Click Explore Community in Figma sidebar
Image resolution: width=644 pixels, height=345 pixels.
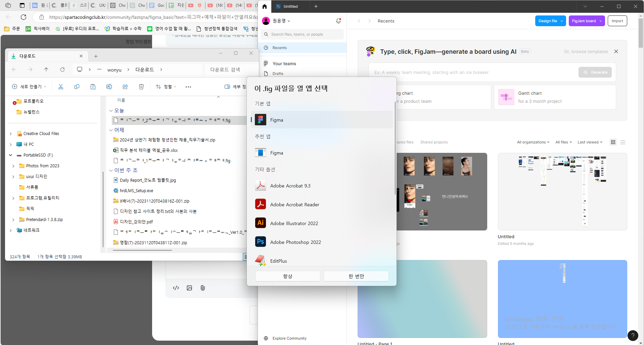click(x=289, y=338)
